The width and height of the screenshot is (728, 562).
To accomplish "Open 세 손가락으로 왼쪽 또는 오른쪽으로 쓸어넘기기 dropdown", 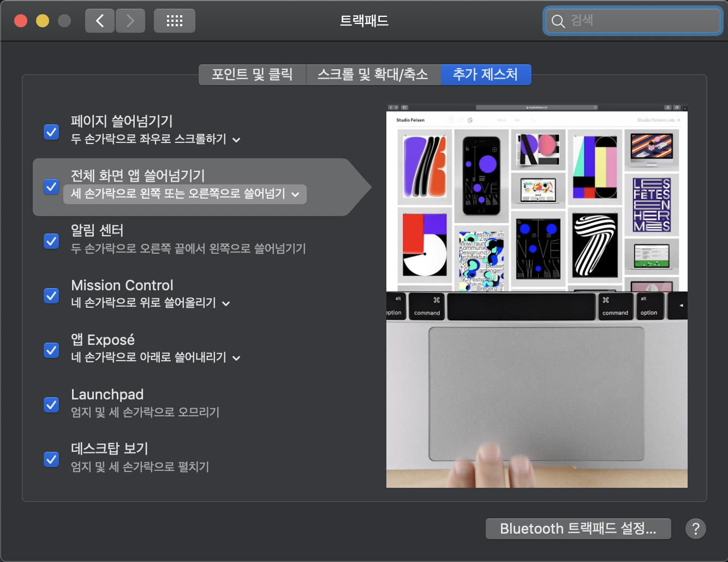I will pos(185,194).
